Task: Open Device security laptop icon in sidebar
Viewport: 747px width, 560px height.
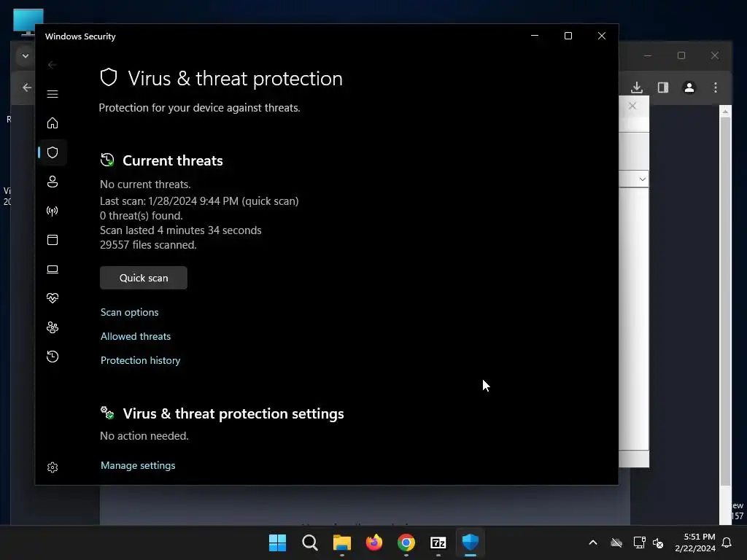Action: 53,269
